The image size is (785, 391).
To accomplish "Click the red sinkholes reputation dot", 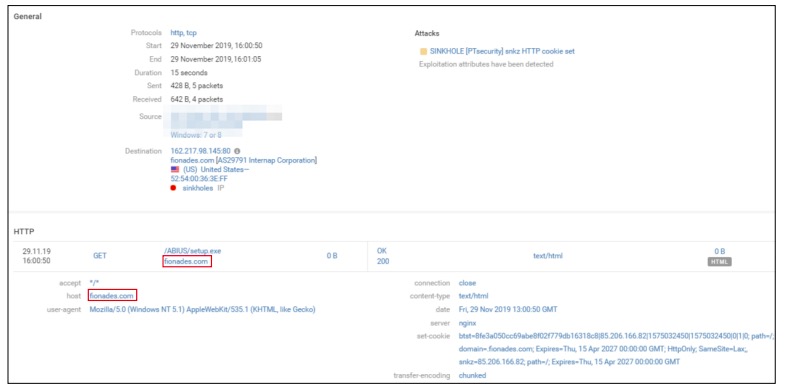I will pos(173,188).
